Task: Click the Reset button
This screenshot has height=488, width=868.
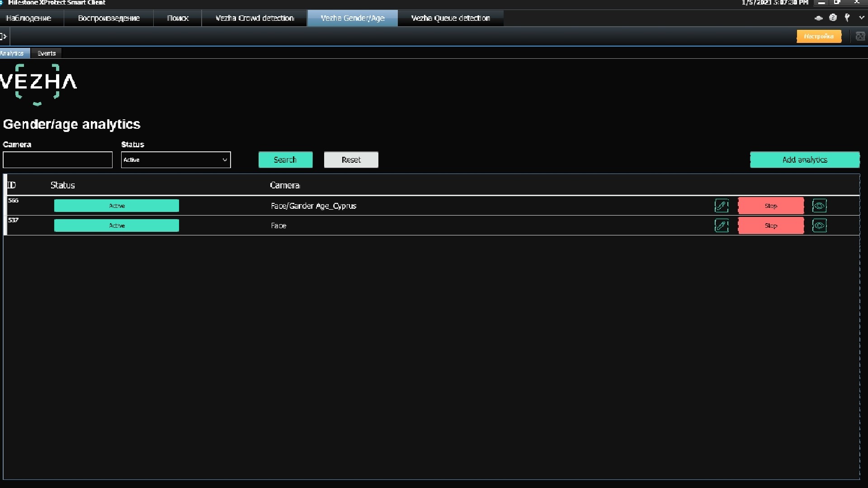Action: click(x=351, y=160)
